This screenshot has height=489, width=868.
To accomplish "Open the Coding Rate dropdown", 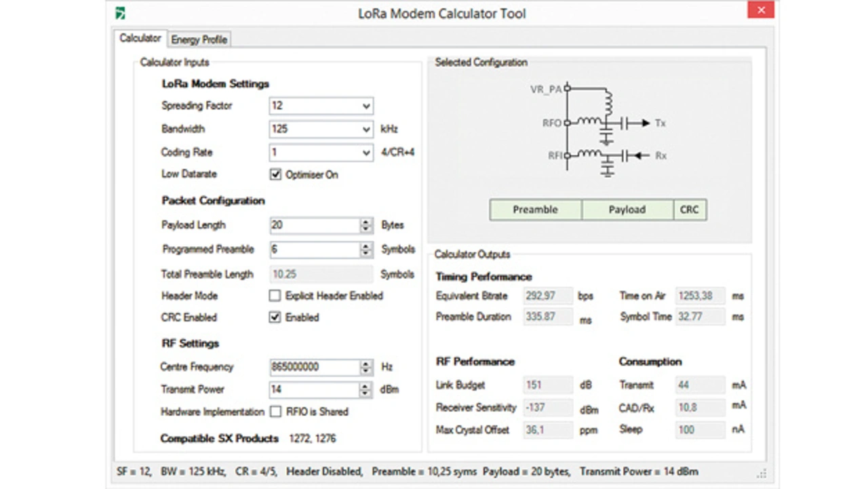I will [x=366, y=153].
